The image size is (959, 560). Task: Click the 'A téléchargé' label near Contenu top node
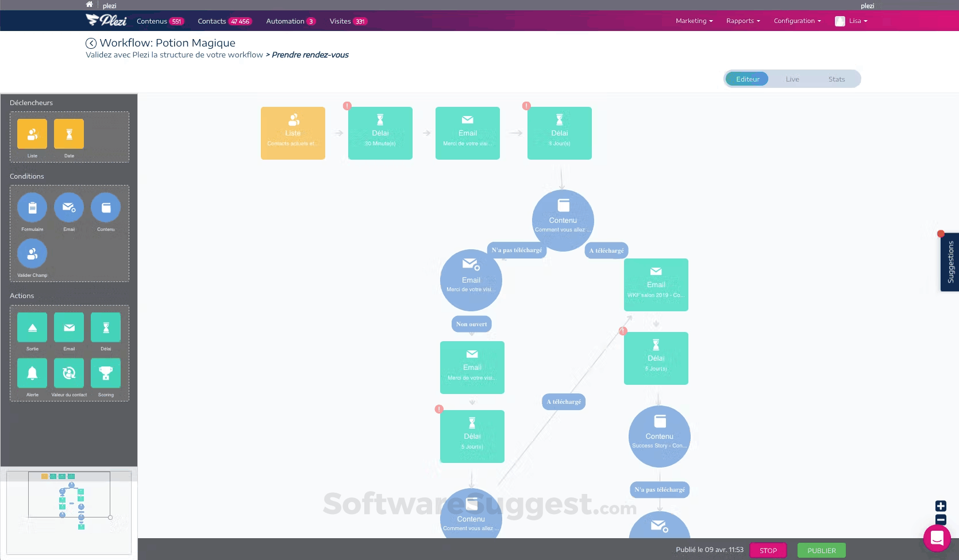[x=606, y=250]
